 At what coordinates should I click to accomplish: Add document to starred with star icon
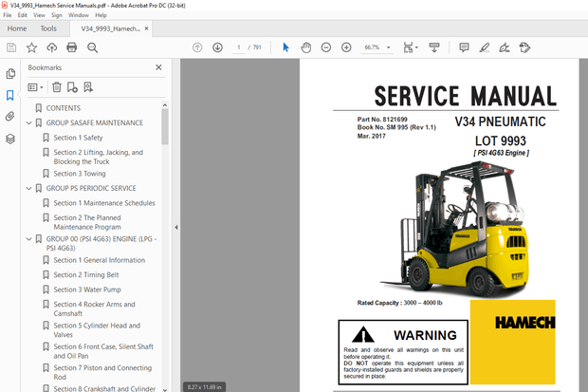(x=31, y=47)
